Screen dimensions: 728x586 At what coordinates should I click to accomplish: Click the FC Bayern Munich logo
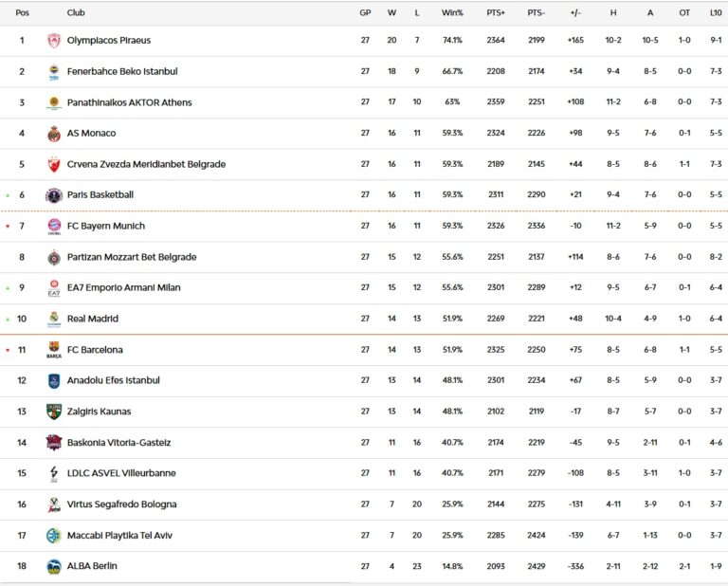tap(54, 227)
